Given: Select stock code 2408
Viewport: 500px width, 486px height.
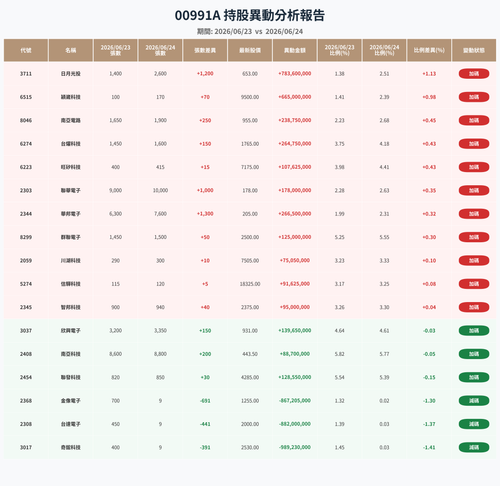Looking at the screenshot, I should pos(26,354).
